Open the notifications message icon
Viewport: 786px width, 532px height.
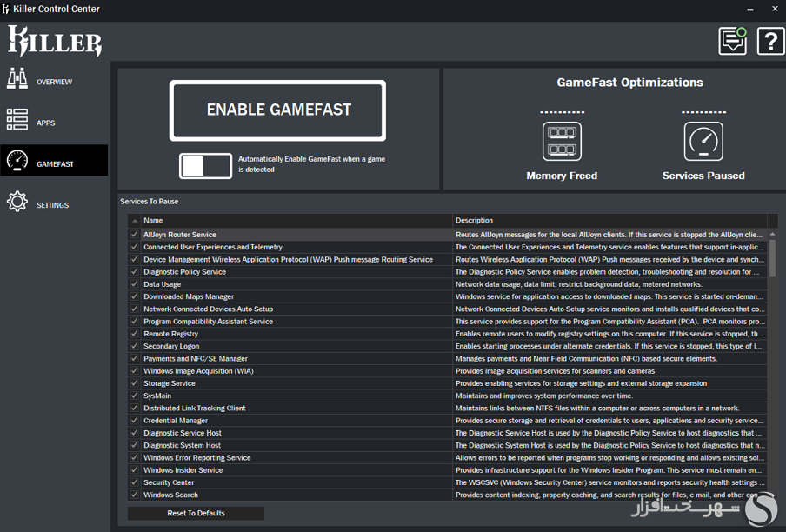tap(733, 41)
